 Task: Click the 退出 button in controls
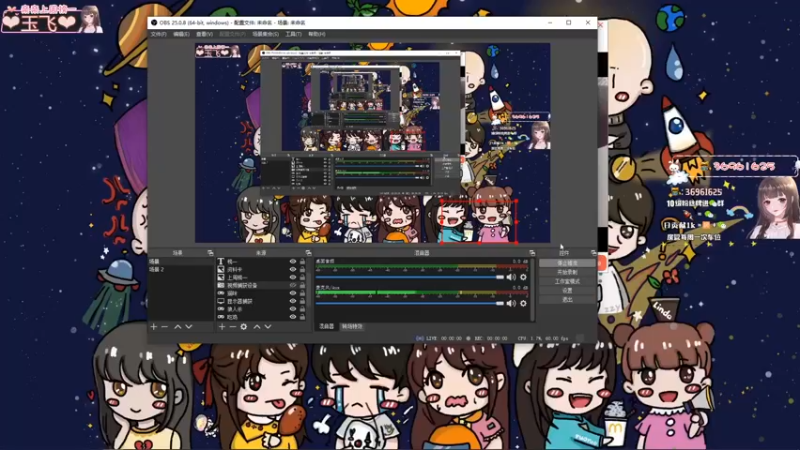point(567,300)
